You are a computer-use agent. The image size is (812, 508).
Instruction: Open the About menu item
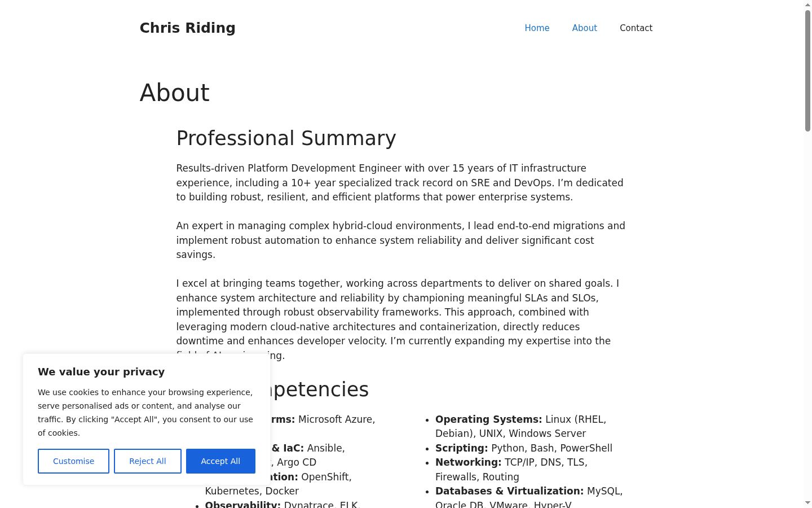pos(584,28)
